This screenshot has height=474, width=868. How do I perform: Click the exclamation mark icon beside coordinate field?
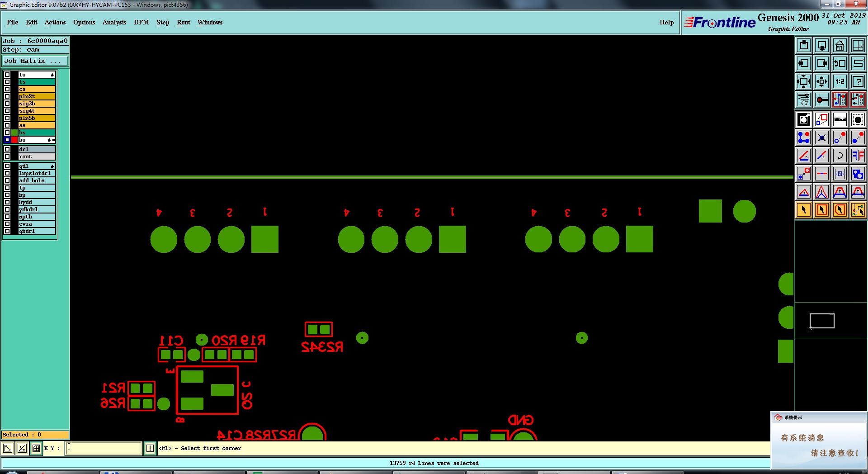(x=150, y=448)
